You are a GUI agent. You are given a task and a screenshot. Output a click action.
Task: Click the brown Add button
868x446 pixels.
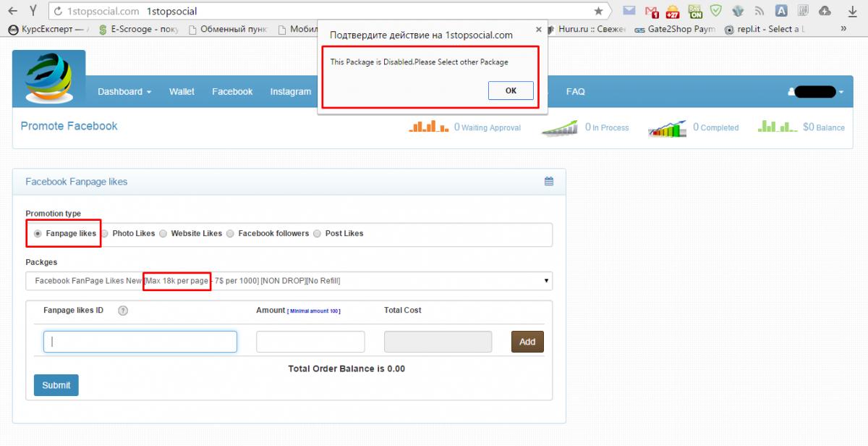click(527, 342)
